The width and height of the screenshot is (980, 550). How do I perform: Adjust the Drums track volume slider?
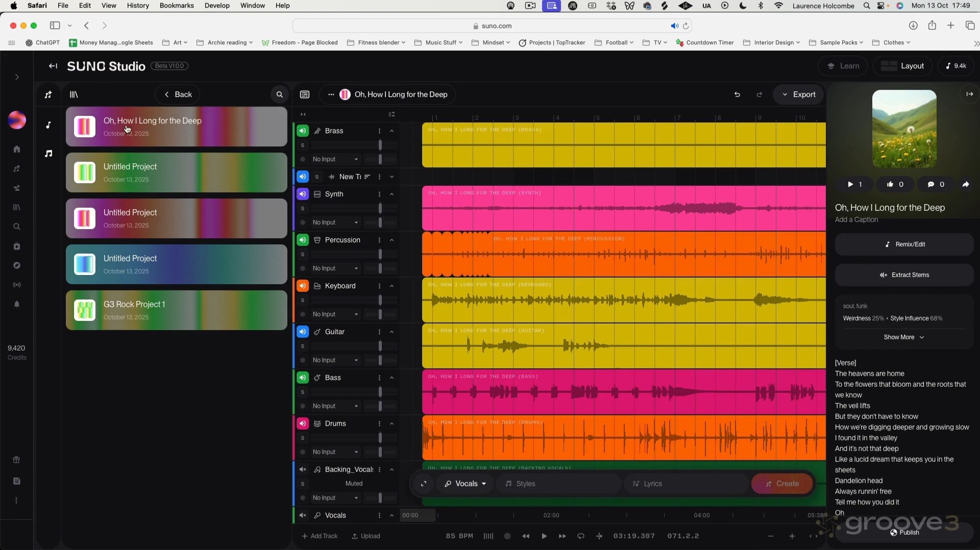point(380,438)
